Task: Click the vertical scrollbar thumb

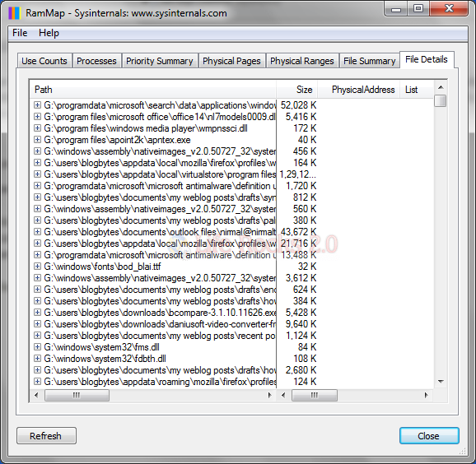Action: point(441,101)
